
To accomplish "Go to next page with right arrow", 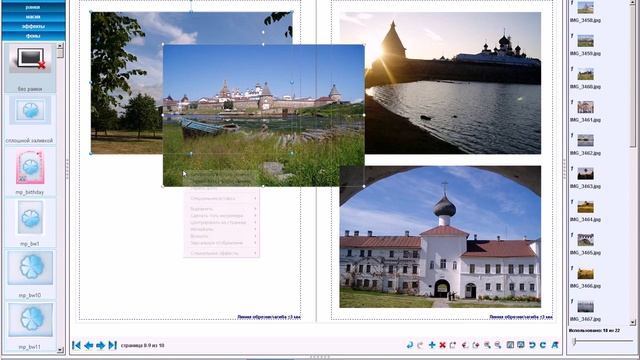I will 100,345.
